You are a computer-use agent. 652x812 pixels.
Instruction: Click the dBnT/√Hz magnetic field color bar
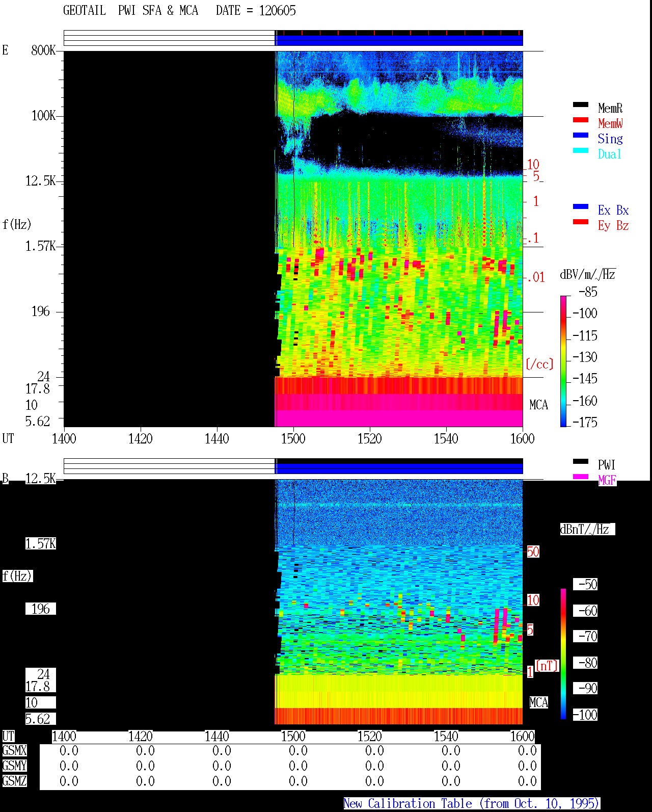coord(563,654)
